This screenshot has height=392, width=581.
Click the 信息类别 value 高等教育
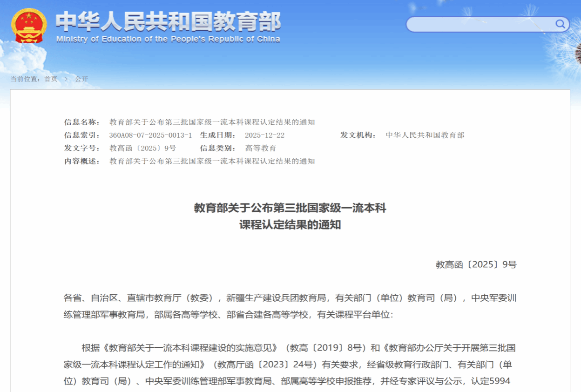tap(261, 149)
